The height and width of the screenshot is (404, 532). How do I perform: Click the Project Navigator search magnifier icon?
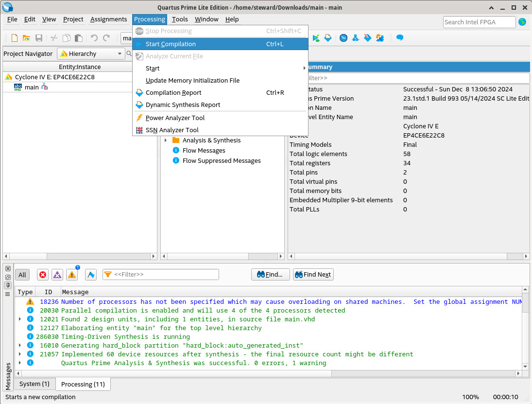(x=129, y=53)
